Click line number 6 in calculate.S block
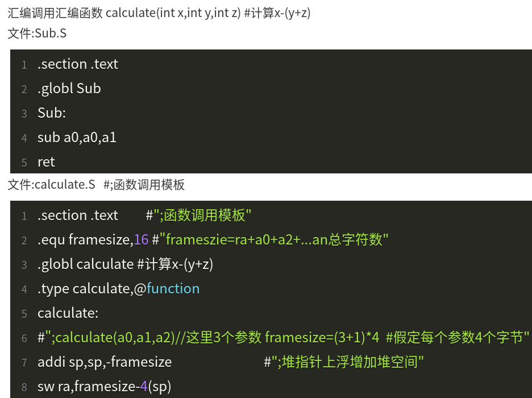Image resolution: width=532 pixels, height=398 pixels. point(24,338)
